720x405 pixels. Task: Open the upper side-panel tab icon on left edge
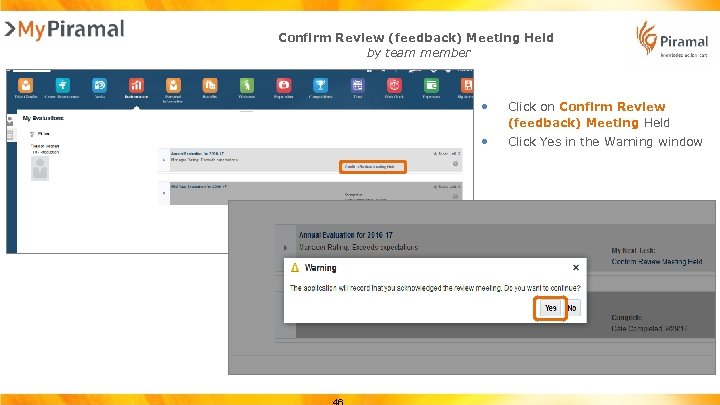[x=10, y=121]
